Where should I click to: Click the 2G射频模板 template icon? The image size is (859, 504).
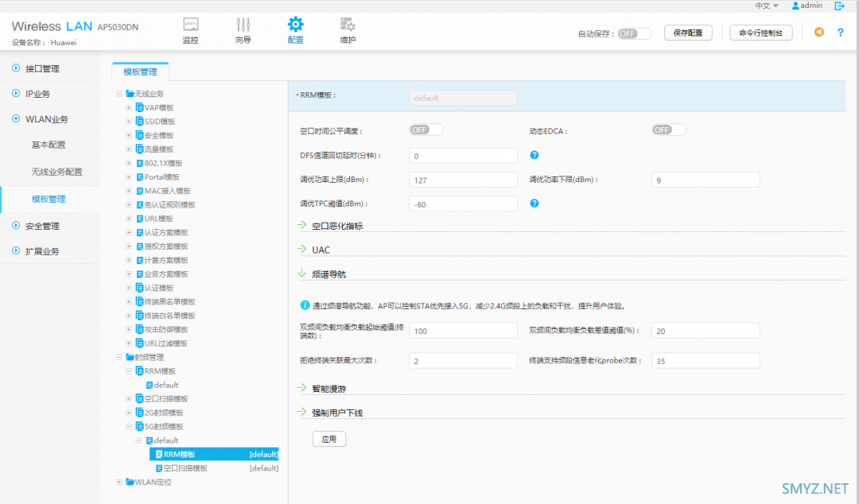click(x=140, y=413)
